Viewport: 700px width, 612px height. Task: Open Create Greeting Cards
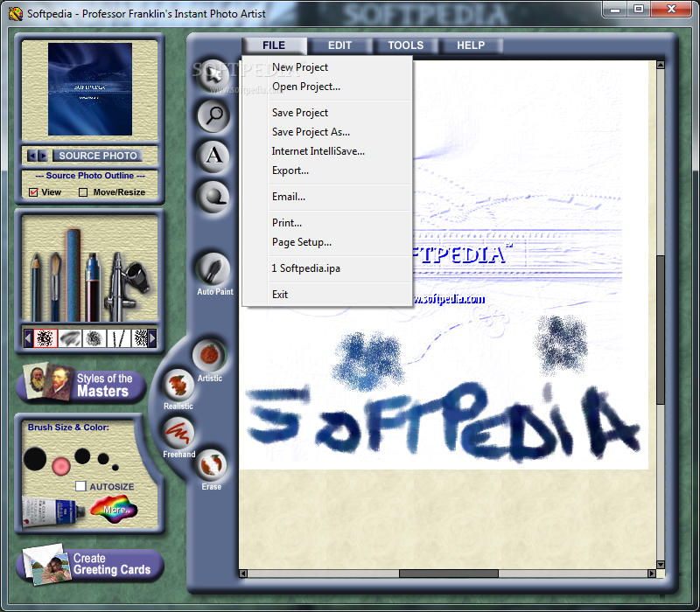click(91, 564)
